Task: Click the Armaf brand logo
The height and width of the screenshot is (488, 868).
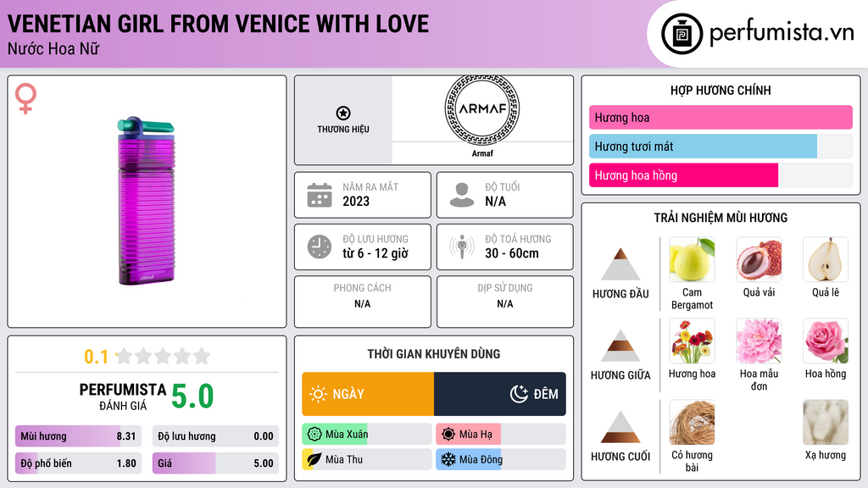Action: pos(481,109)
